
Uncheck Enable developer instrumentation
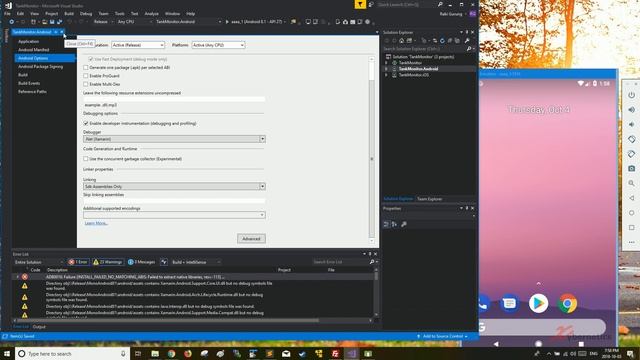86,123
